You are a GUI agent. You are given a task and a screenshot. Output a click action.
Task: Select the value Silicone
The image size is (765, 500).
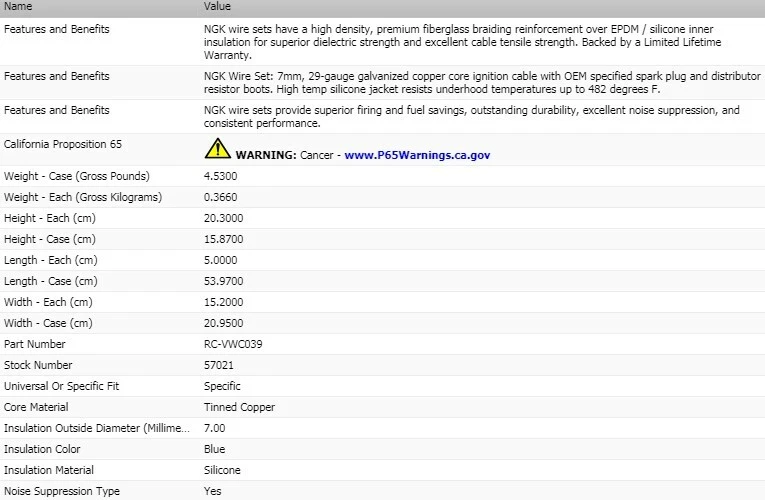click(222, 470)
